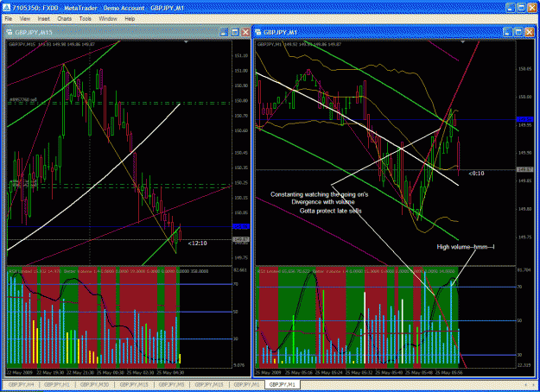
Task: Minimize the main MetaTrader window
Action: 511,8
